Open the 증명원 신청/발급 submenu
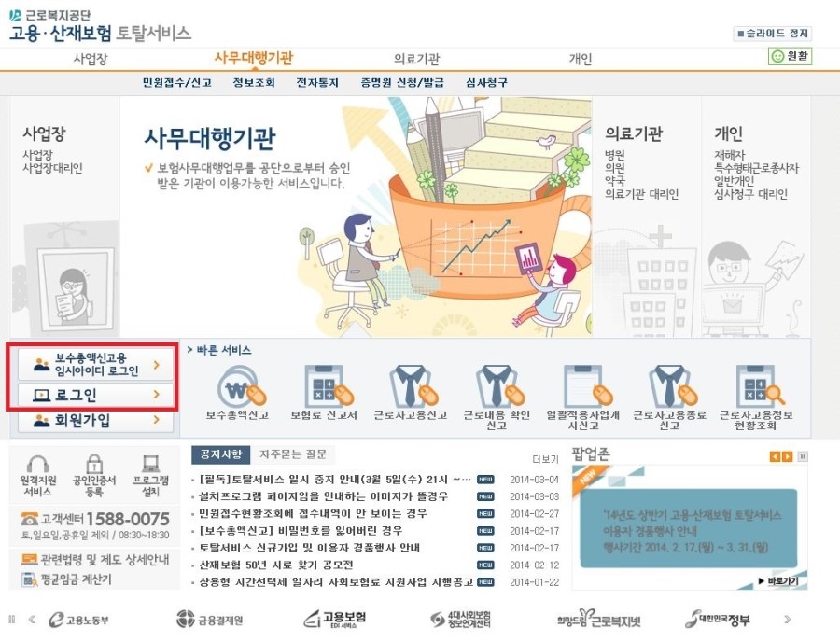 pos(402,82)
